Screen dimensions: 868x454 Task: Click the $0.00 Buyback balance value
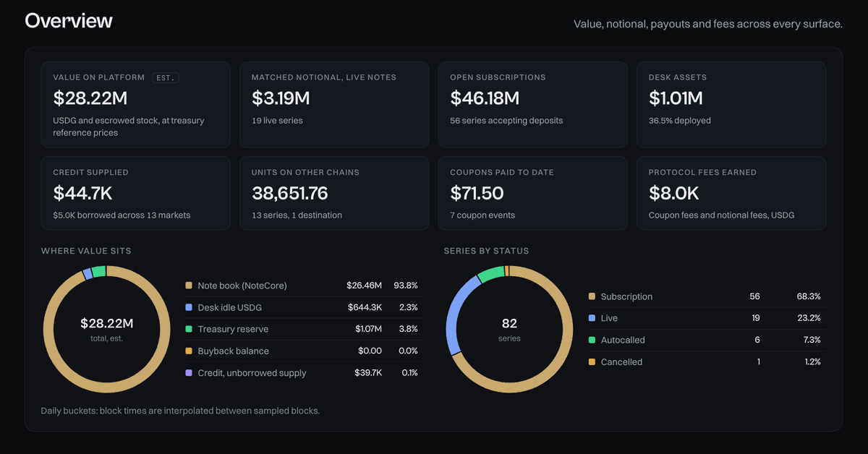[x=370, y=351]
